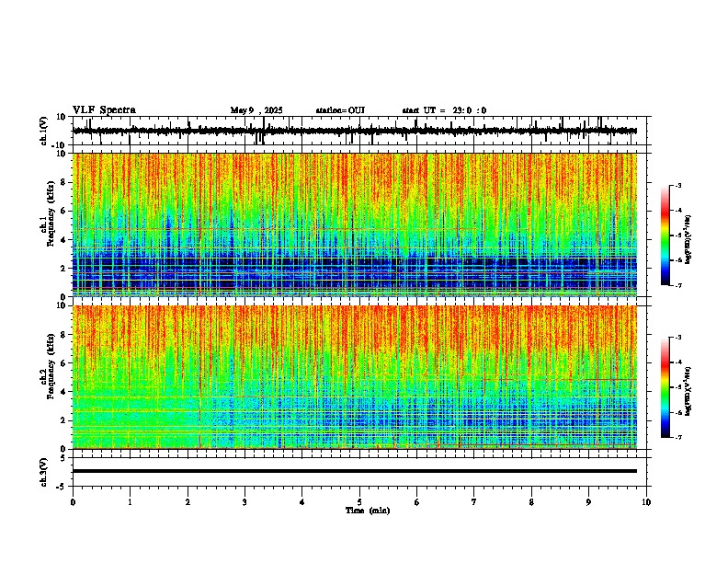The image size is (728, 563).
Task: Click the "0" tick on the Time axis
Action: [73, 502]
